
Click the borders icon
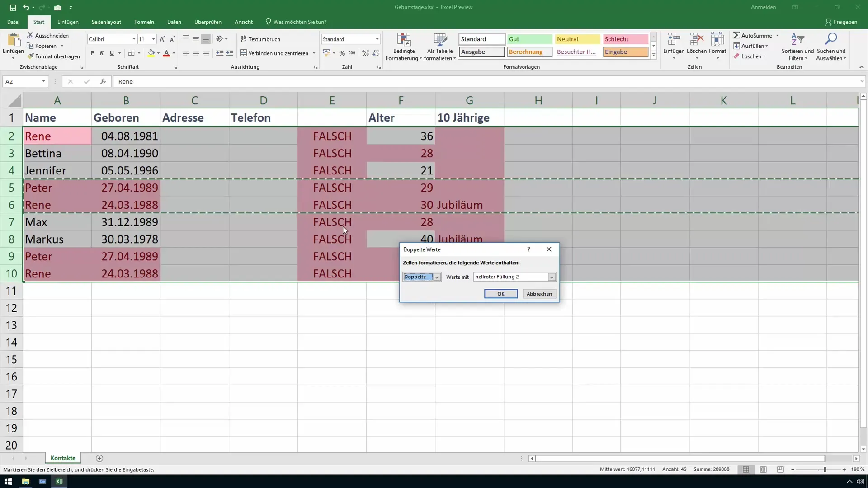(x=131, y=53)
